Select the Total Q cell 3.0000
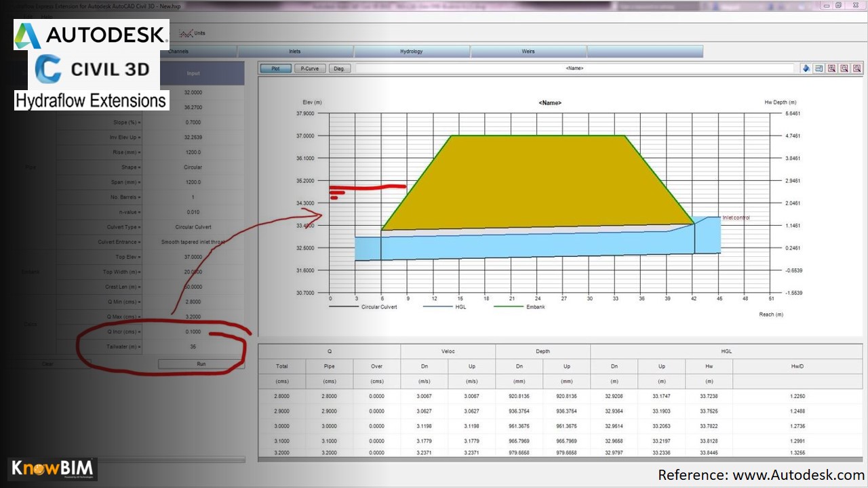This screenshot has width=868, height=488. [x=281, y=426]
